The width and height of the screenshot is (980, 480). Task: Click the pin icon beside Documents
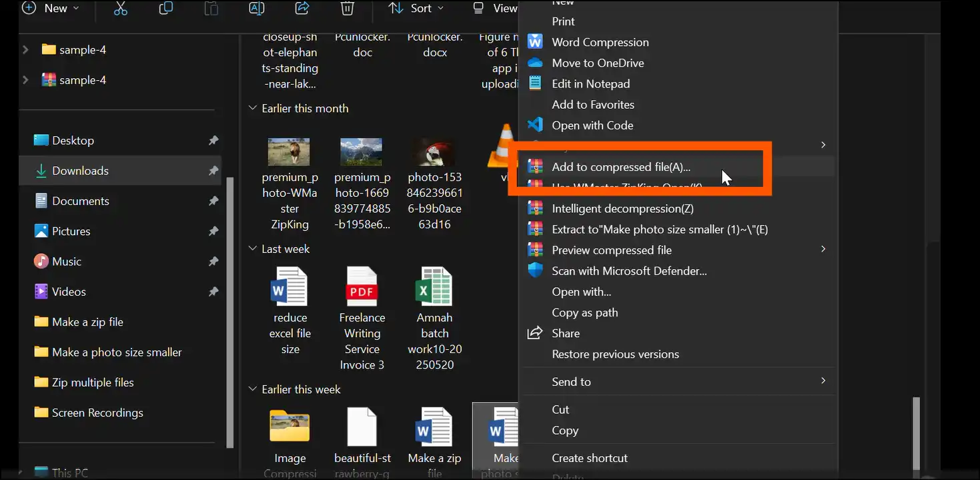coord(213,201)
